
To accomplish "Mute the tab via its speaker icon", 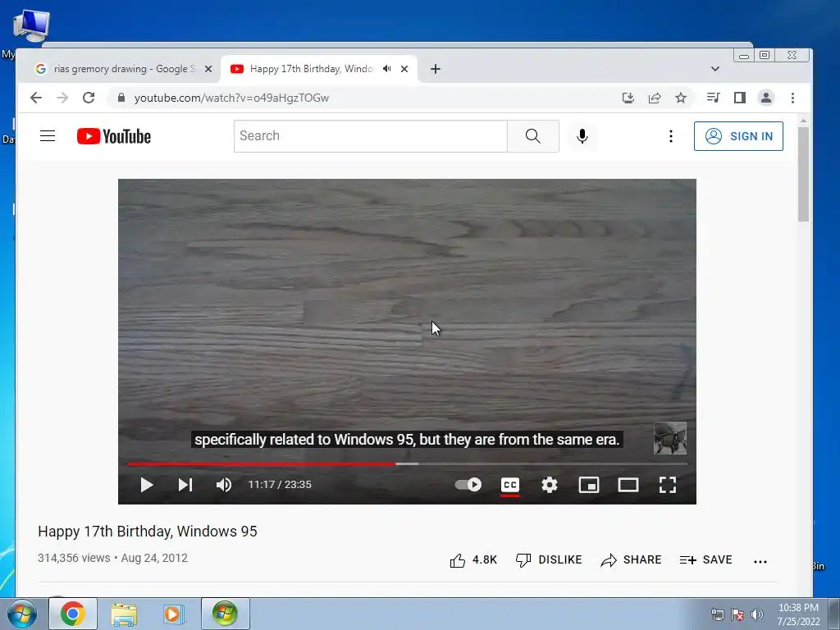I will (x=387, y=69).
